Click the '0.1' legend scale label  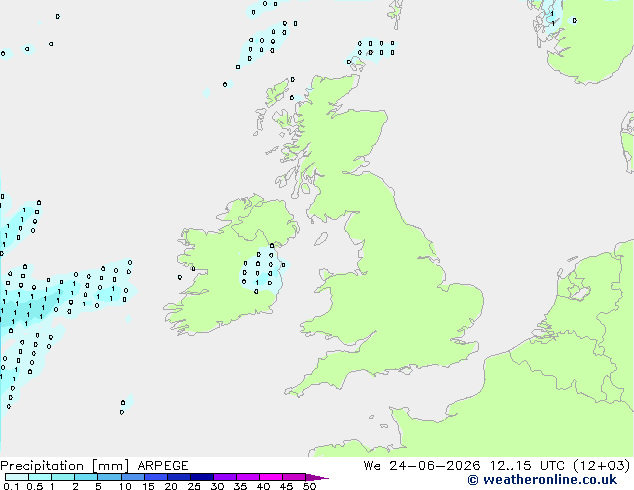[x=11, y=486]
